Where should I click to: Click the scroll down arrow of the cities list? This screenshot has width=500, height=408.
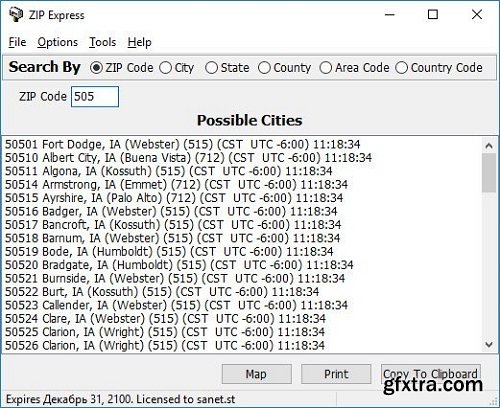coord(489,344)
